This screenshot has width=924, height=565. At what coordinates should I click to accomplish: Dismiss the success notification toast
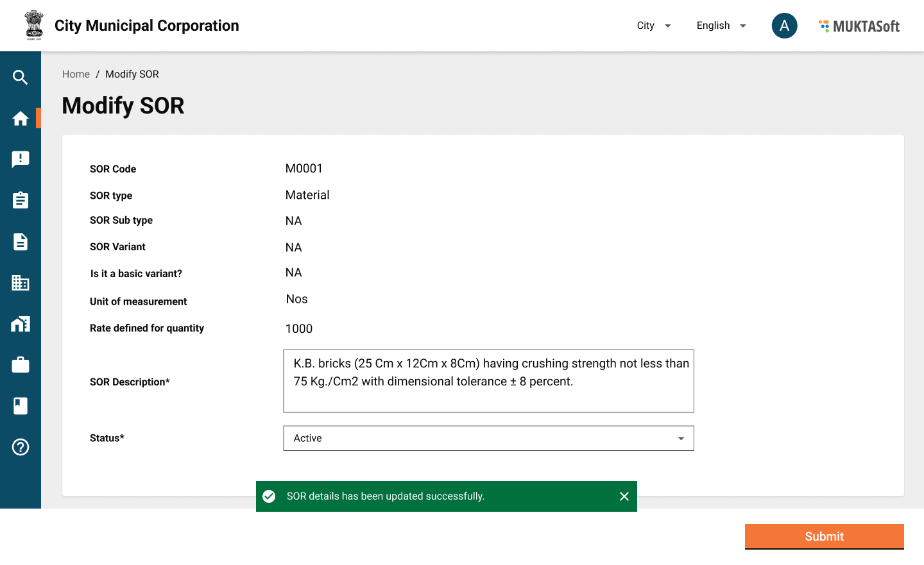click(x=624, y=496)
